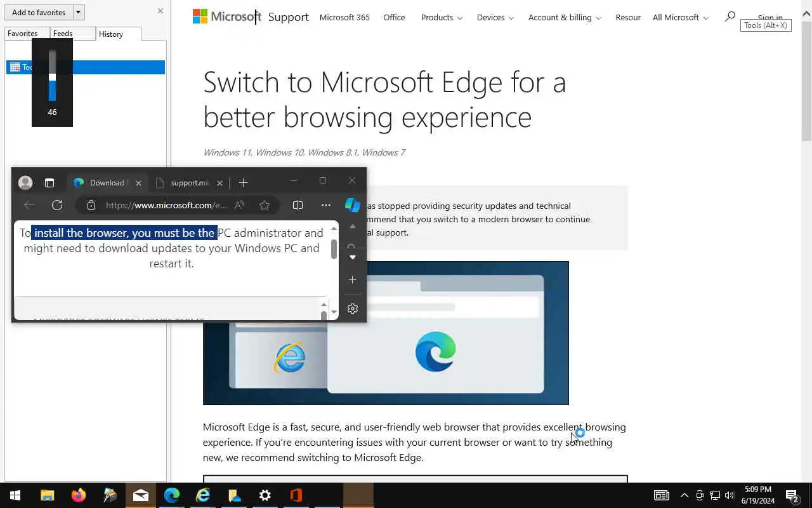
Task: View site info lock icon in Edge
Action: pyautogui.click(x=91, y=205)
